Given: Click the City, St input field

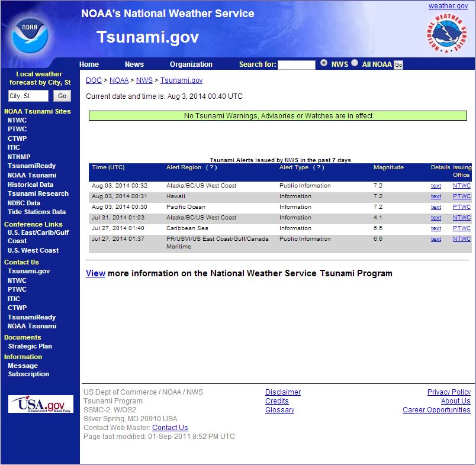Looking at the screenshot, I should coord(28,96).
